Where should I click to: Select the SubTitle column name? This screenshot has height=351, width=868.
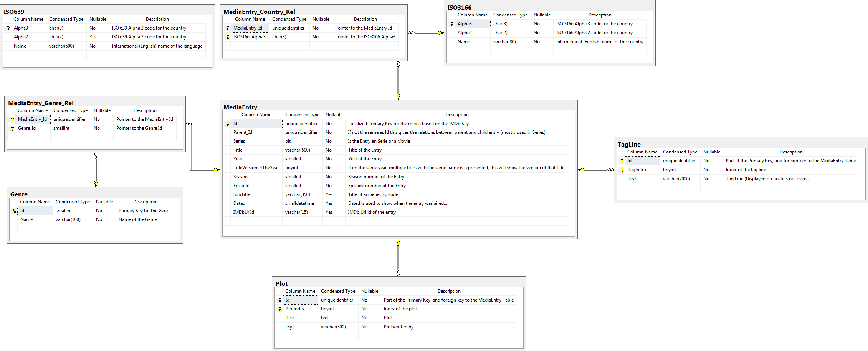pyautogui.click(x=241, y=194)
